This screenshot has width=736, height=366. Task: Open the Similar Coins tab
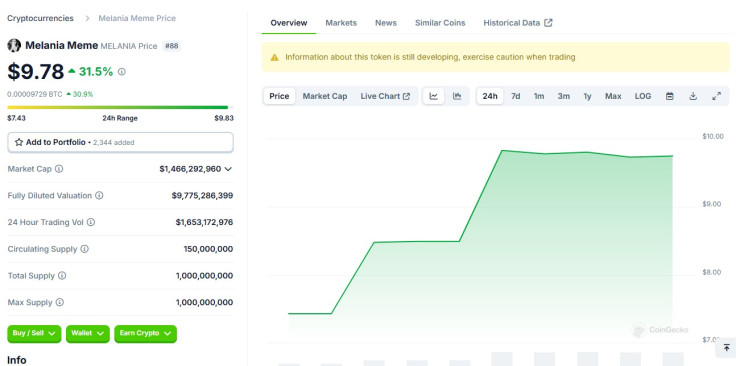pyautogui.click(x=440, y=23)
